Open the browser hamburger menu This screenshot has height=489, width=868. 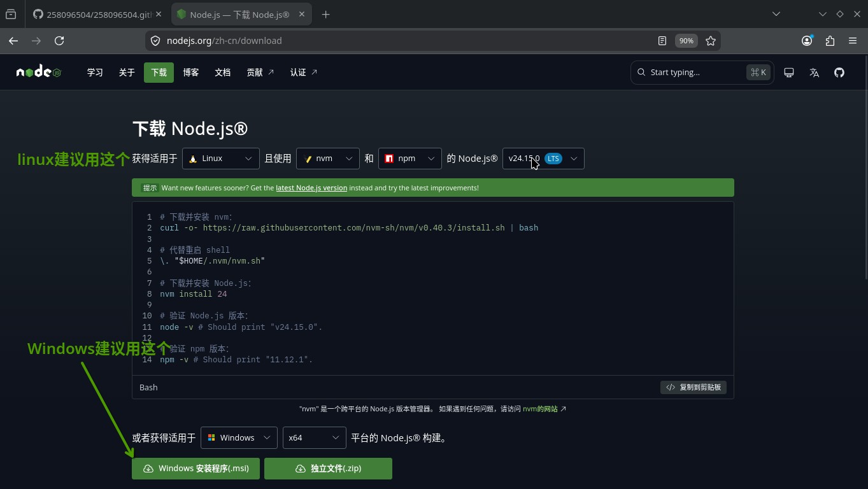853,41
